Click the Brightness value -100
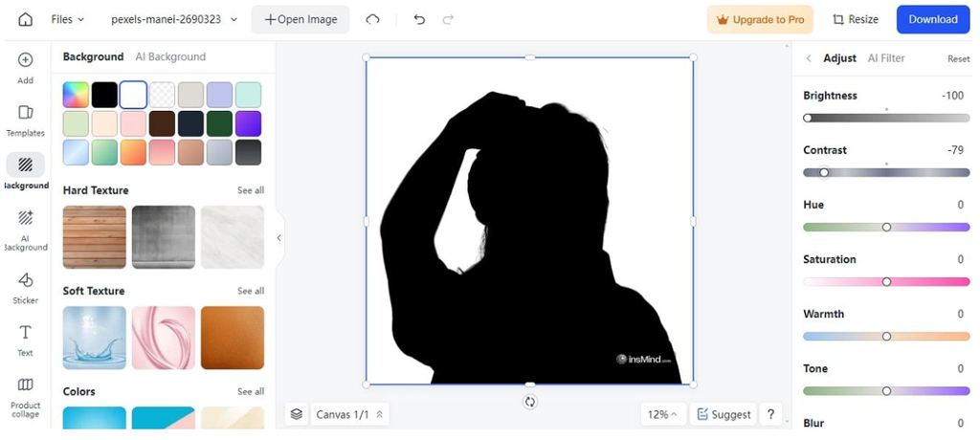Image resolution: width=980 pixels, height=440 pixels. pos(952,96)
